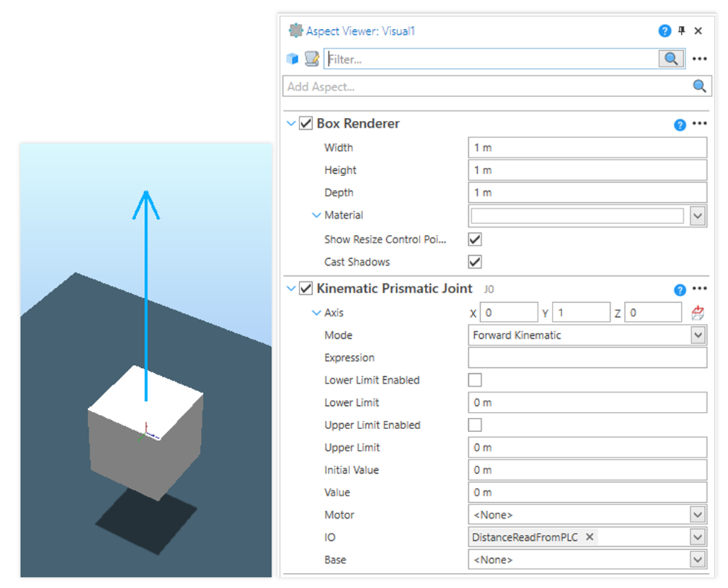Image resolution: width=728 pixels, height=588 pixels.
Task: Open the Material color selector
Action: pos(697,215)
